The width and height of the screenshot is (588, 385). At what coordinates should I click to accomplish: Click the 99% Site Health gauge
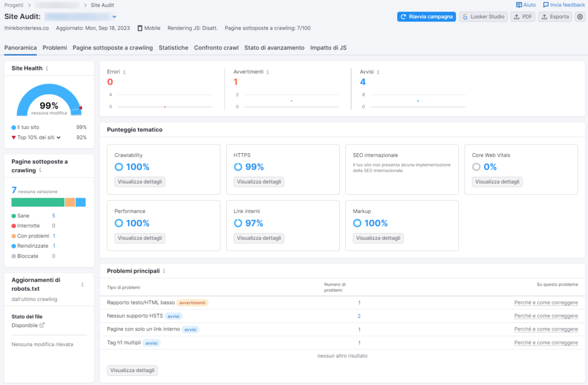(x=49, y=105)
